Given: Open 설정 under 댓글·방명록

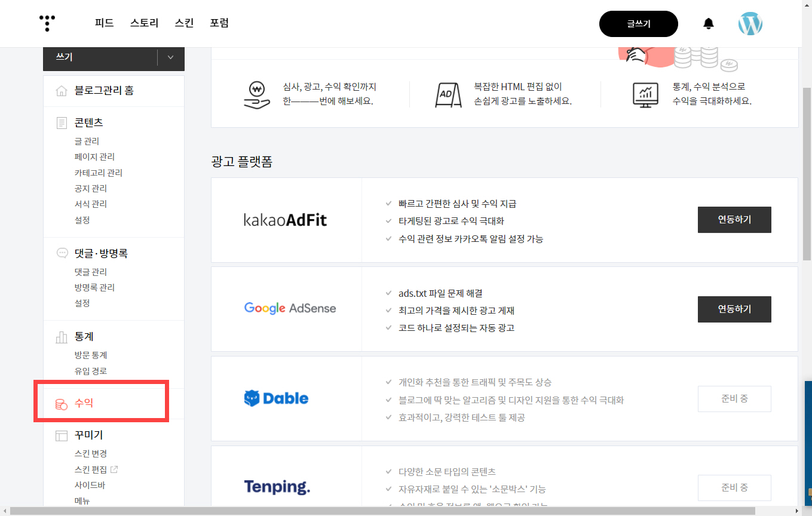Looking at the screenshot, I should [82, 303].
